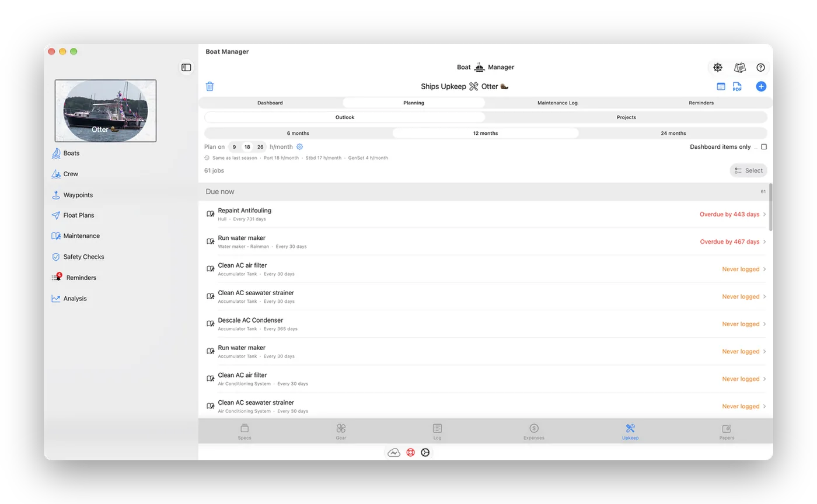Export upkeep as PDF
The width and height of the screenshot is (817, 504).
click(737, 86)
